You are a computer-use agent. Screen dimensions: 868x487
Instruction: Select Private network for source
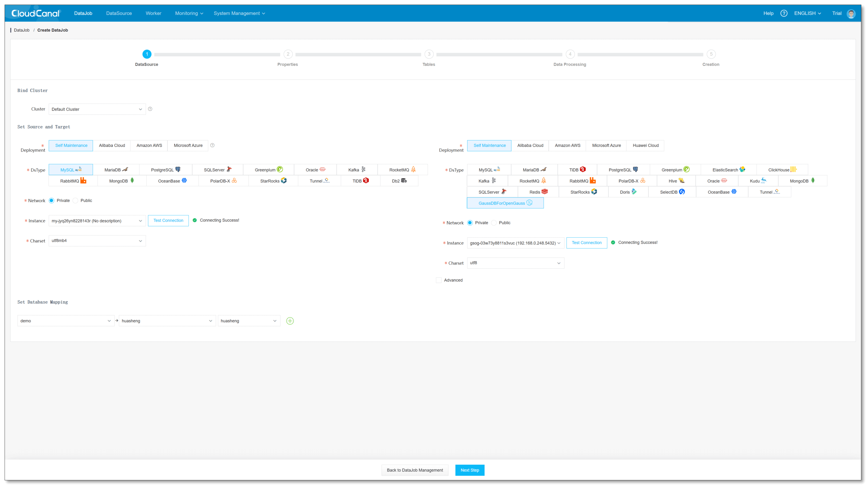(52, 200)
